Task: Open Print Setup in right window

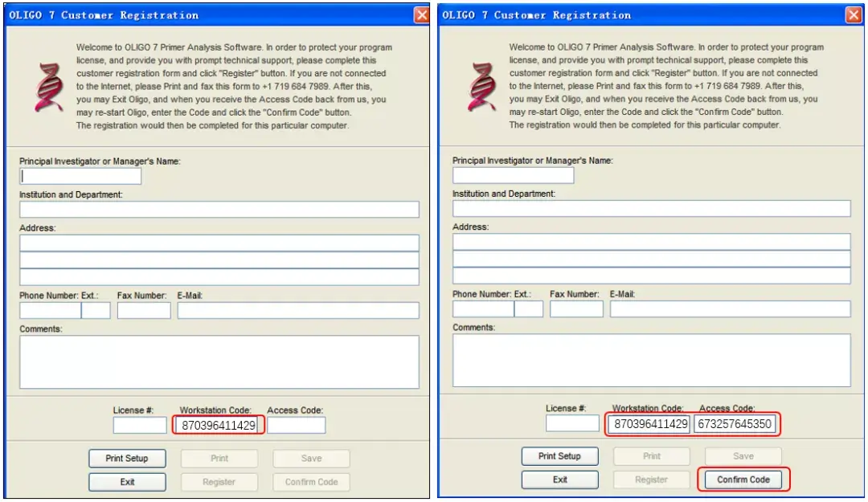Action: pos(559,456)
